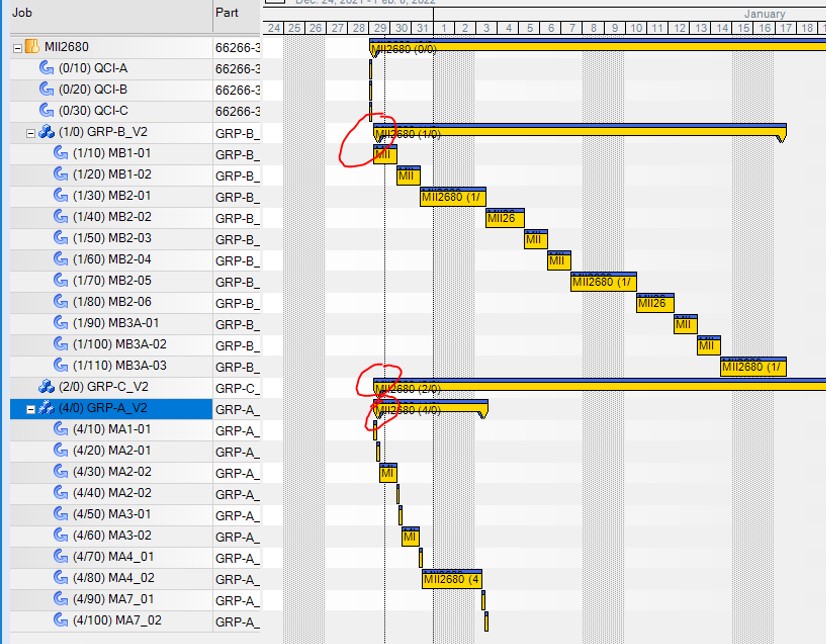Click the GRP-A_V2 assembly group icon
Viewport: 826px width, 644px height.
(46, 408)
